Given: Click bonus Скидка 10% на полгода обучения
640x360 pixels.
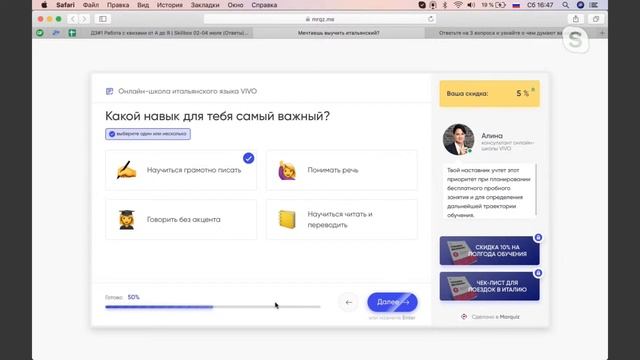Looking at the screenshot, I should point(489,251).
